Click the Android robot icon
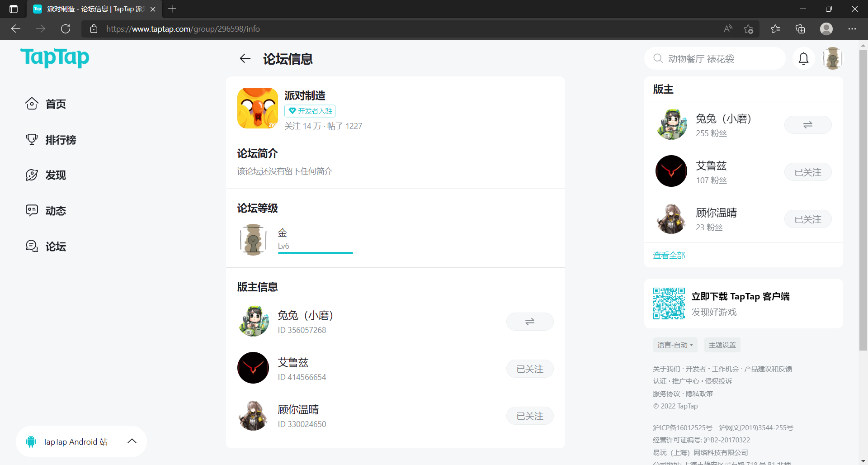 point(31,441)
